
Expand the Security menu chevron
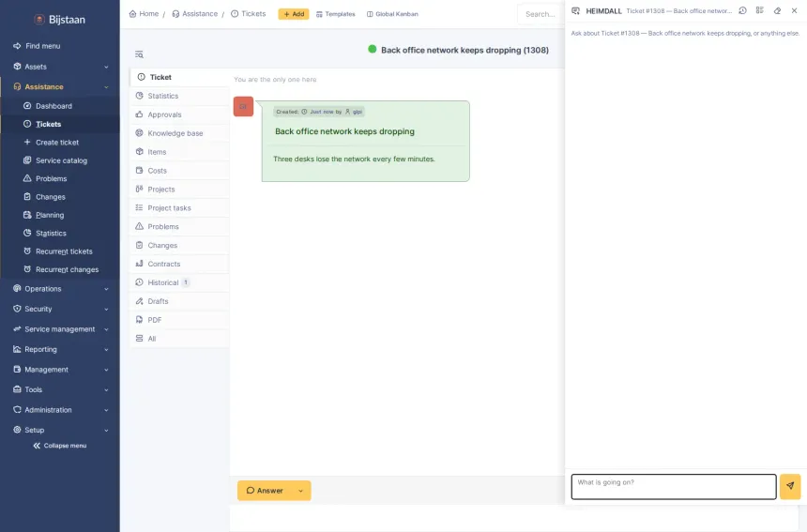pos(106,310)
